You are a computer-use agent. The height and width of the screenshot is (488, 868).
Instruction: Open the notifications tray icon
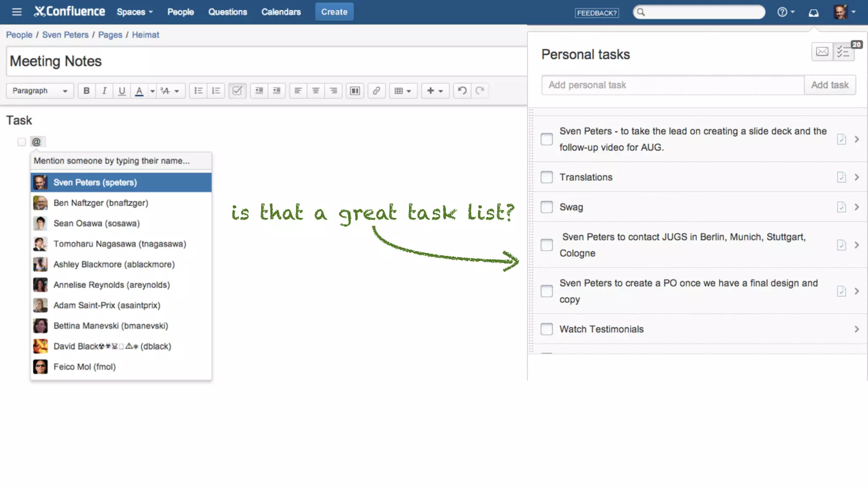(x=813, y=12)
